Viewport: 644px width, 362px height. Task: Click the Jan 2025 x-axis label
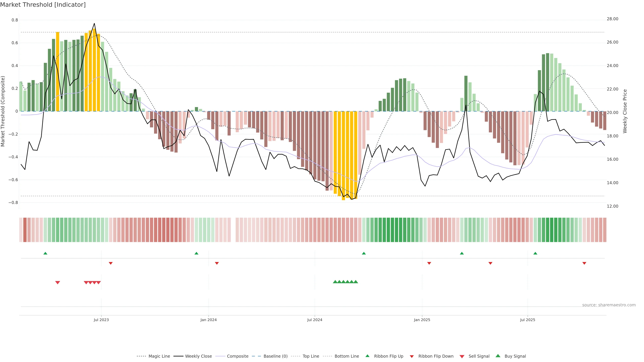(x=422, y=320)
